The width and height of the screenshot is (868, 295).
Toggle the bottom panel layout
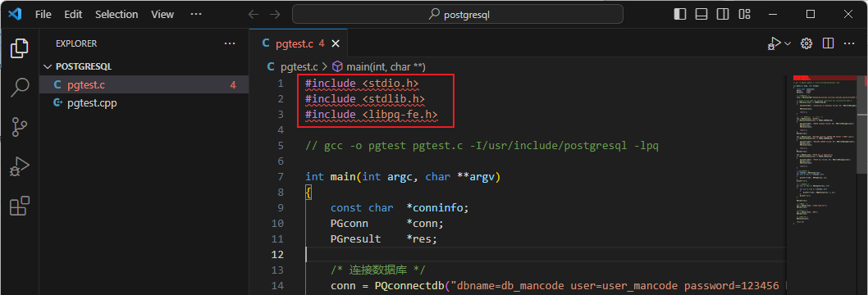(701, 15)
